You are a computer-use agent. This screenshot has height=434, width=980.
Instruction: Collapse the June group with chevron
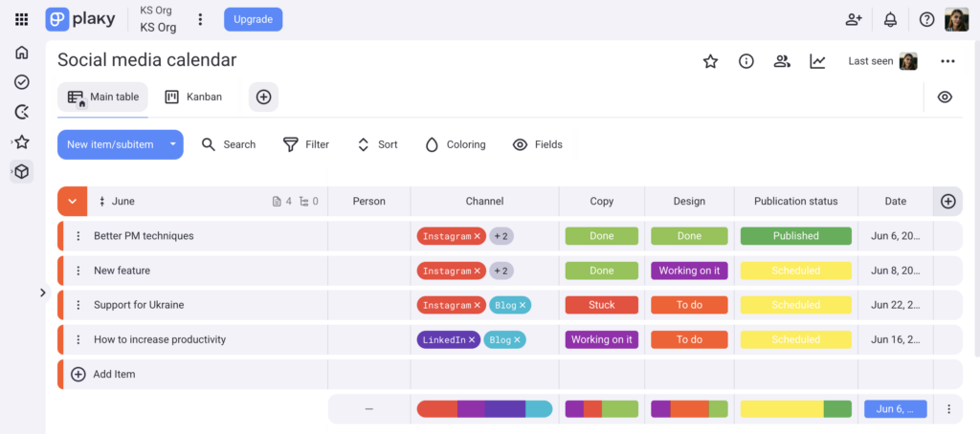pyautogui.click(x=72, y=202)
